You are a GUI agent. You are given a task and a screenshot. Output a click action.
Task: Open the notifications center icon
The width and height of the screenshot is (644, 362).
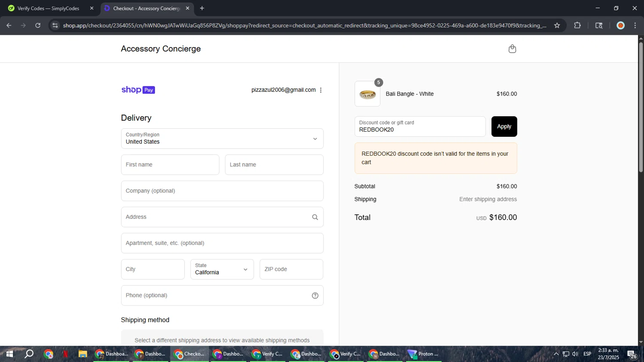[x=632, y=354]
